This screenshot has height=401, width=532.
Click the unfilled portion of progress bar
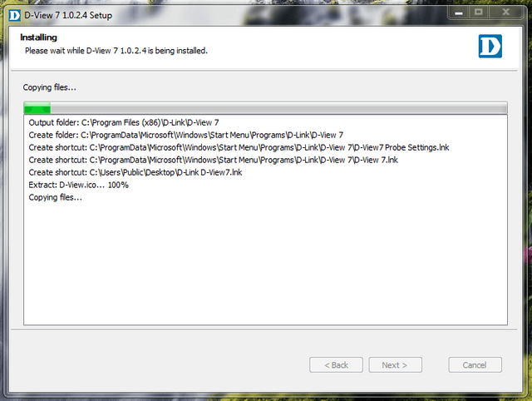278,108
